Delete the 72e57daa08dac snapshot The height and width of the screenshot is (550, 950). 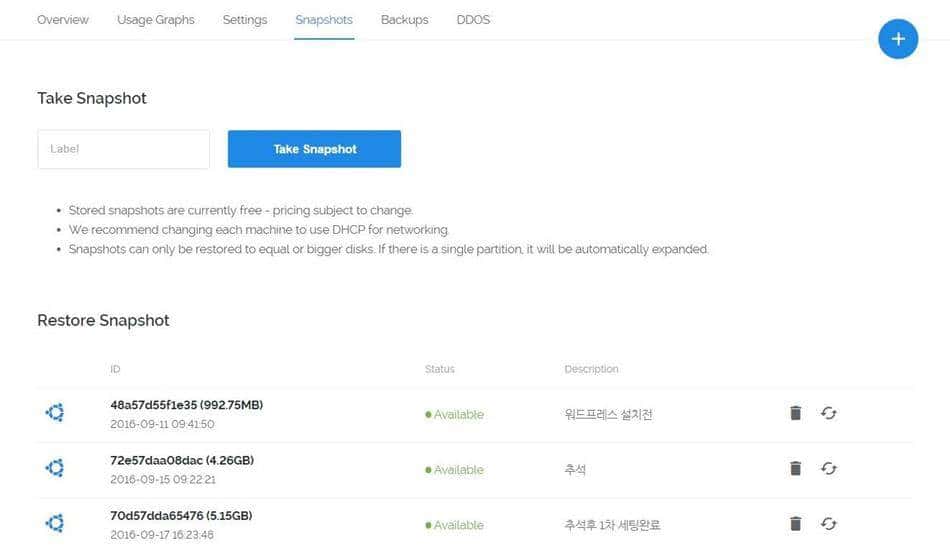pos(795,468)
